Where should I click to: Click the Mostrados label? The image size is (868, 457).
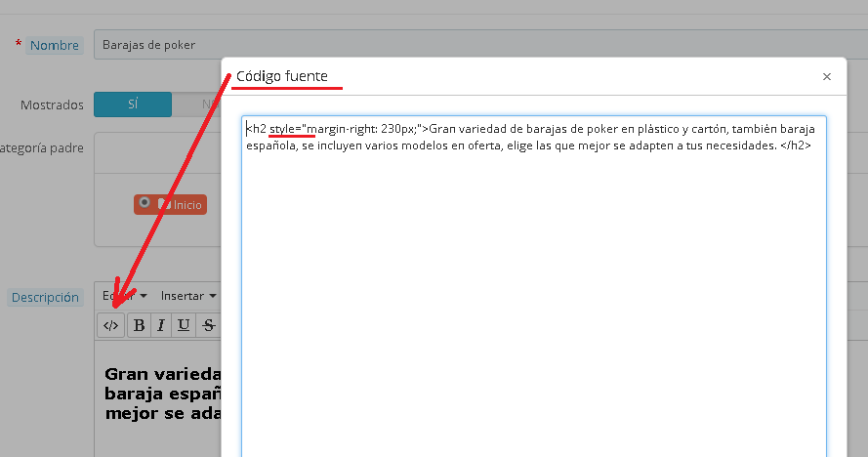click(52, 104)
